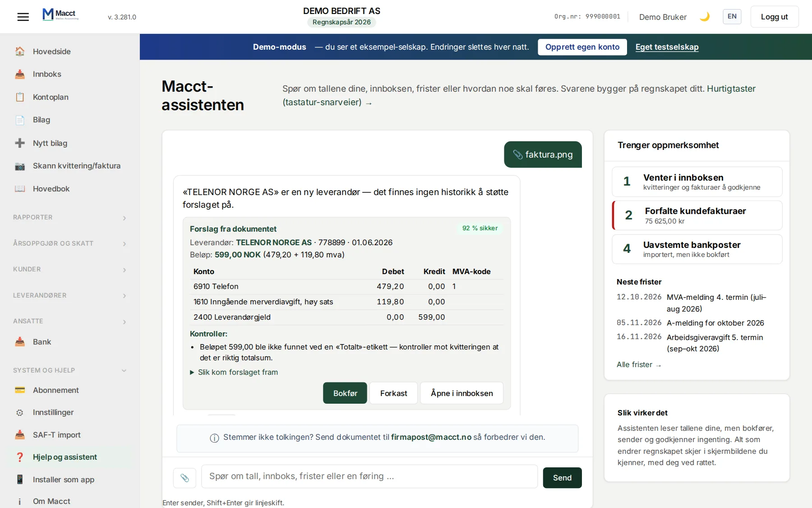
Task: Expand Slik kom forslaget fram
Action: 234,372
